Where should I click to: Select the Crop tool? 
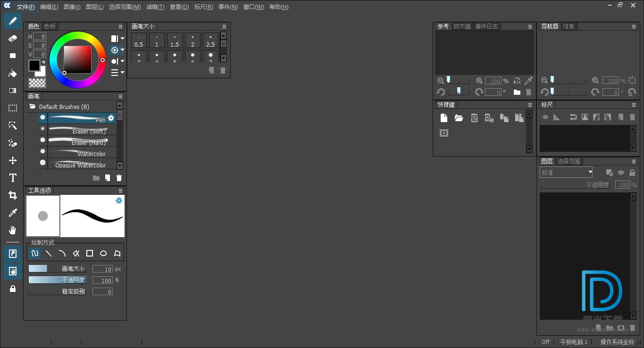(13, 195)
